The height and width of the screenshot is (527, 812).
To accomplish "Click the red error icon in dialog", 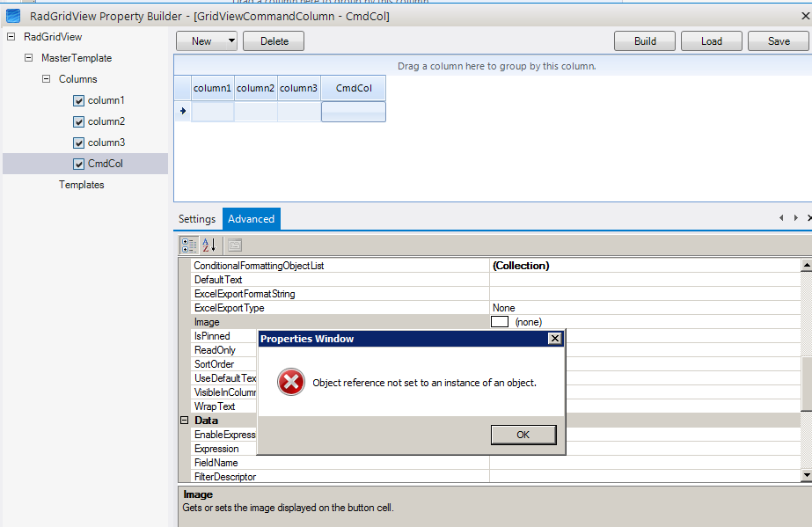I will tap(291, 382).
